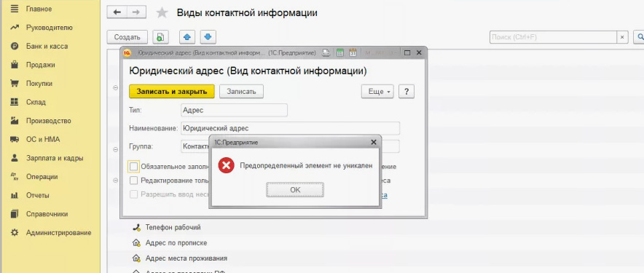
Task: Toggle the Разрешить ввод checkbox
Action: click(x=133, y=194)
